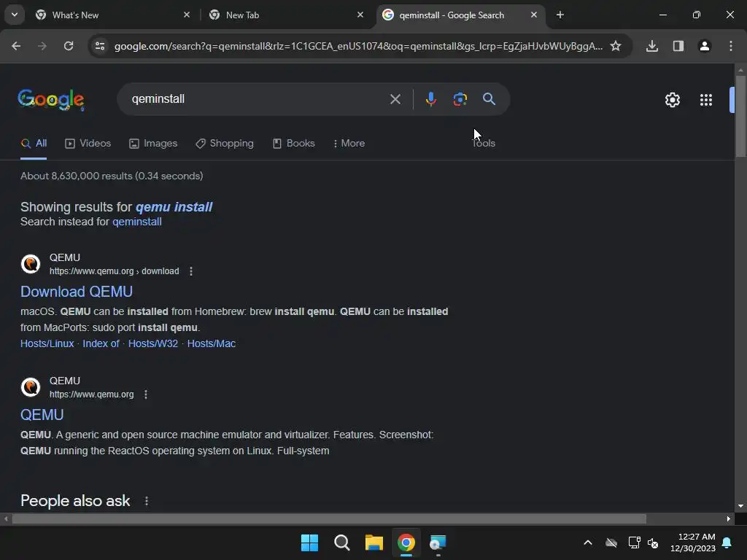Bookmark this page with the star icon
Image resolution: width=747 pixels, height=560 pixels.
[616, 46]
